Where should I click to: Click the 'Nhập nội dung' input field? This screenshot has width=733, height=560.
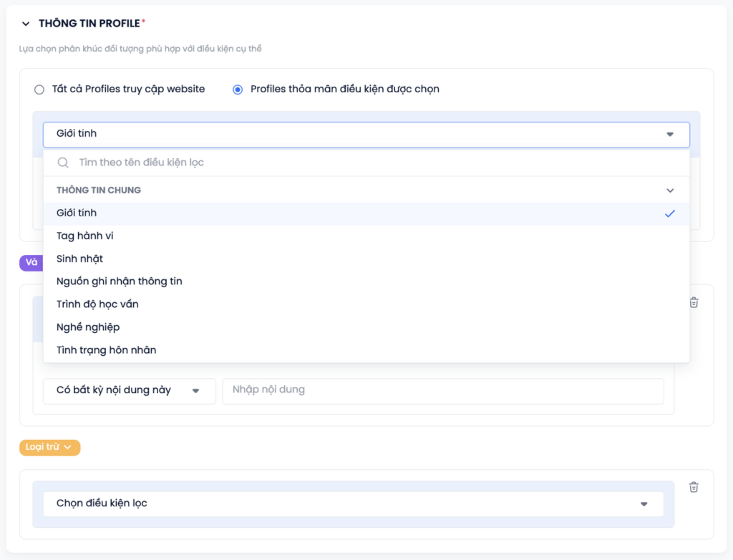[443, 391]
